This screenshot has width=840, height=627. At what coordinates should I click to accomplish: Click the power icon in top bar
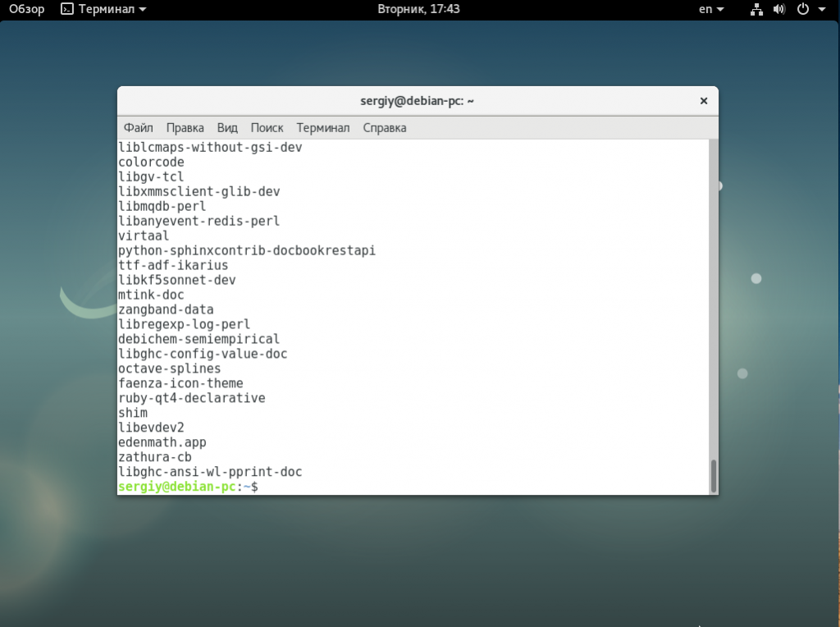(x=802, y=9)
